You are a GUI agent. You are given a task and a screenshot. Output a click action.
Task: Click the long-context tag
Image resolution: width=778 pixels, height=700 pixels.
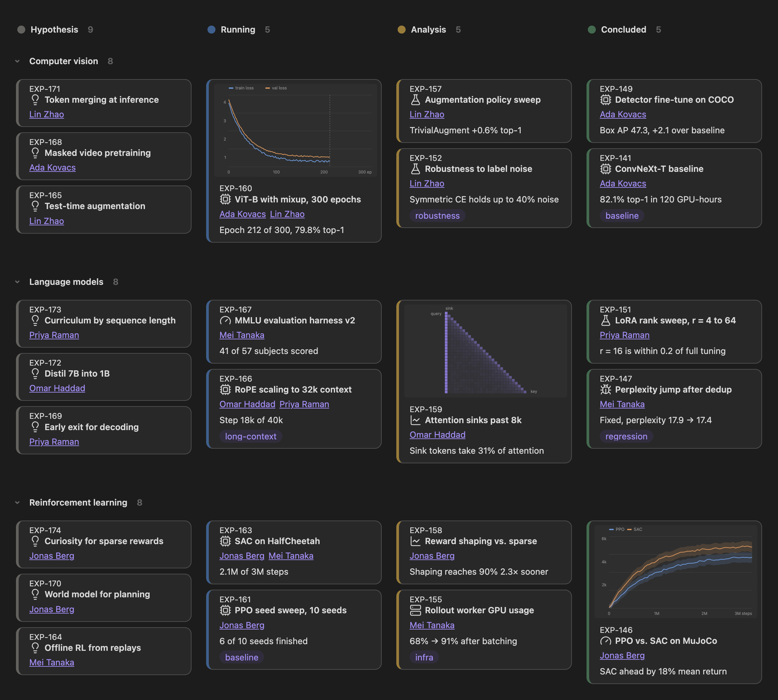251,436
